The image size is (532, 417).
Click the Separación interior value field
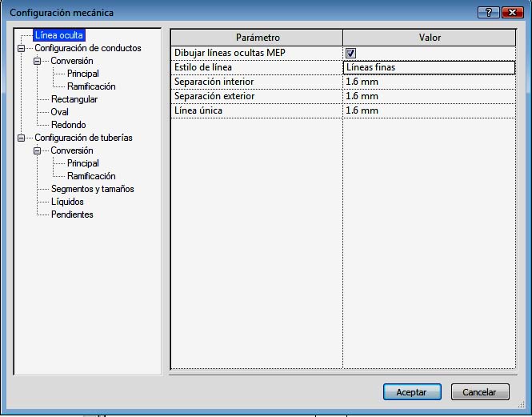pyautogui.click(x=429, y=82)
